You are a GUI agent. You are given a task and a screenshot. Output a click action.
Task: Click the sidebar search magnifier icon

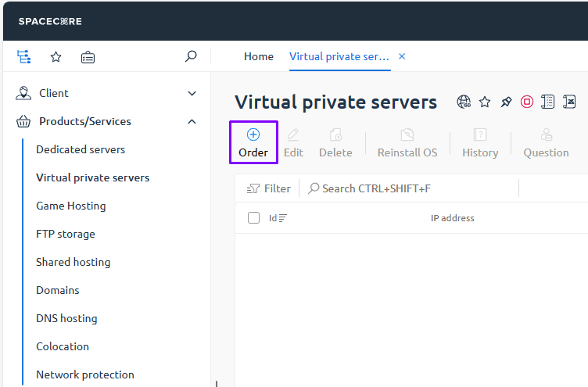pyautogui.click(x=190, y=57)
